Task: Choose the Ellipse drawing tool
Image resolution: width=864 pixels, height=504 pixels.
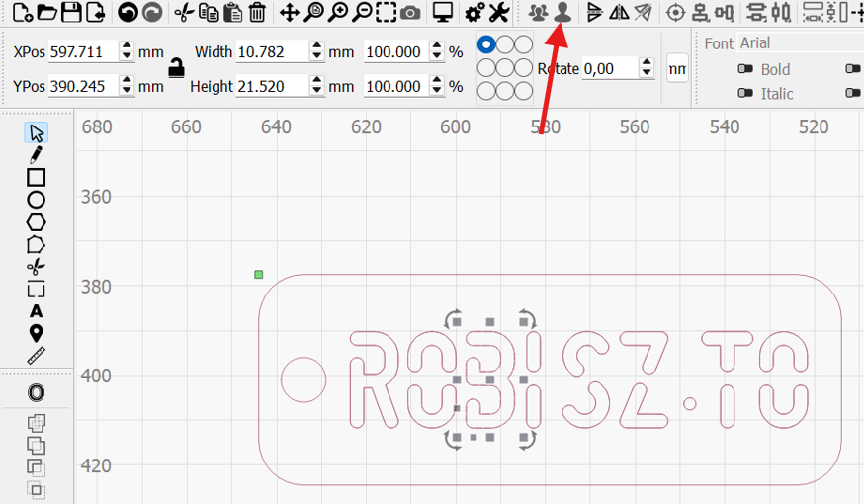Action: point(36,200)
